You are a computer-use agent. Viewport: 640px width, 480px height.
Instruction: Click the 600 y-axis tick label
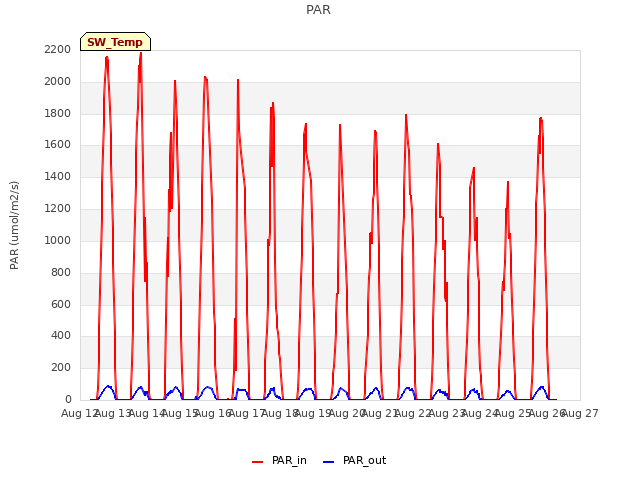61,304
